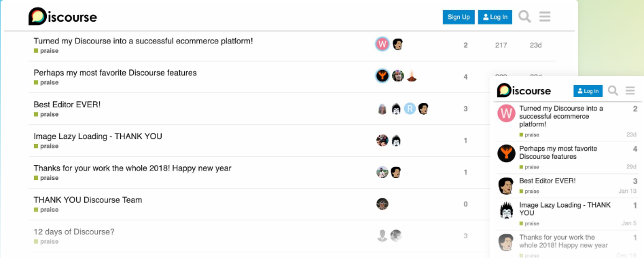Click the blue Log In button in main header
644x258 pixels.
click(495, 17)
